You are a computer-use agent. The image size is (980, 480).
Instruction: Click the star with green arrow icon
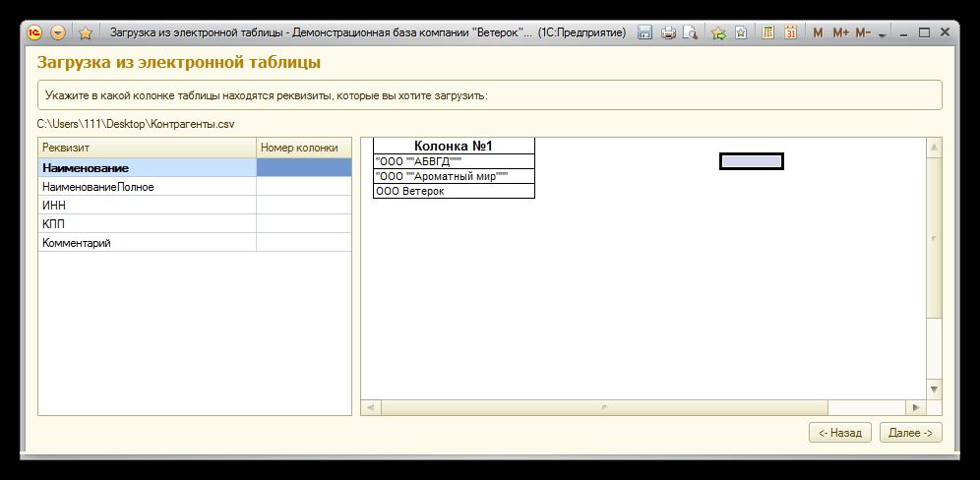[x=718, y=32]
